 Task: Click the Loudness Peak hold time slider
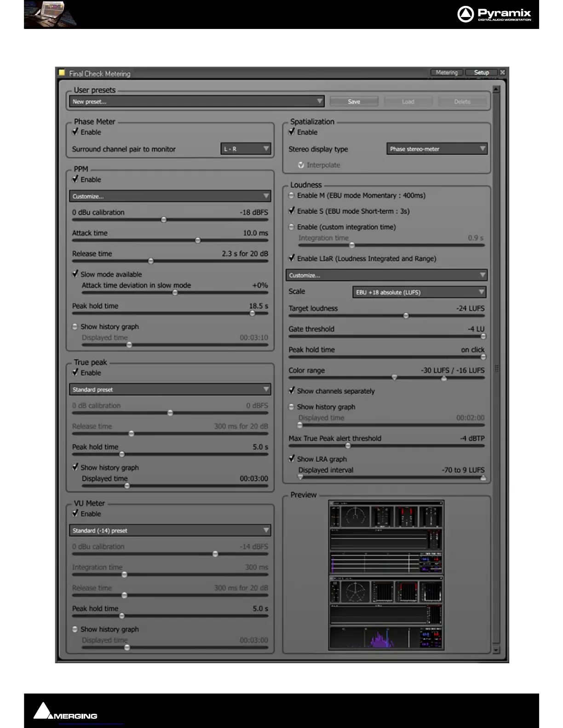point(387,357)
